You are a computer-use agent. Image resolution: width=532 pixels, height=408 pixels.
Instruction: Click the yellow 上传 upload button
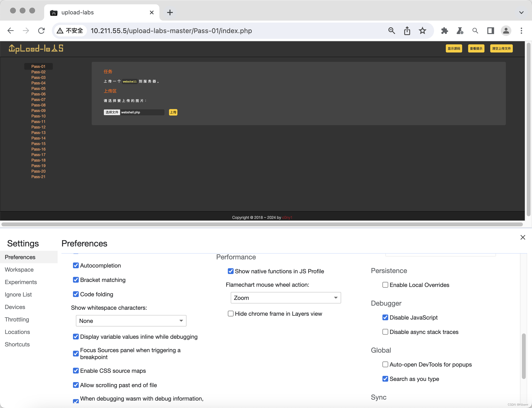click(173, 112)
